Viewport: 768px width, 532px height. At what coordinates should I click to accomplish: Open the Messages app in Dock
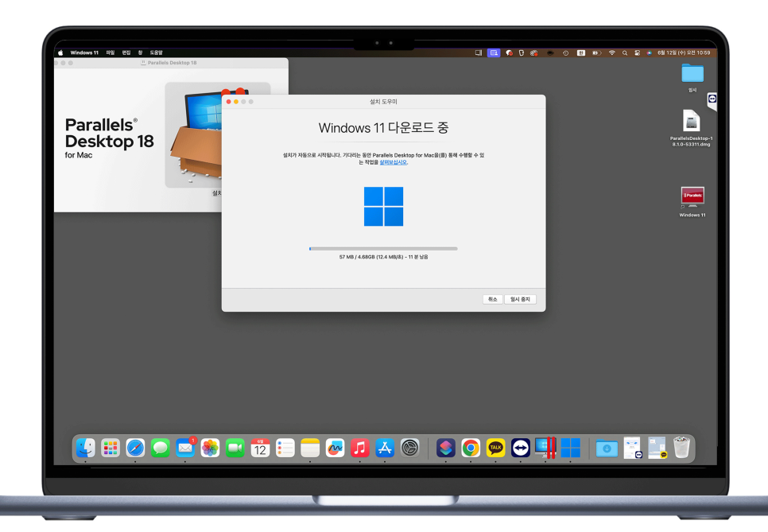(x=160, y=448)
